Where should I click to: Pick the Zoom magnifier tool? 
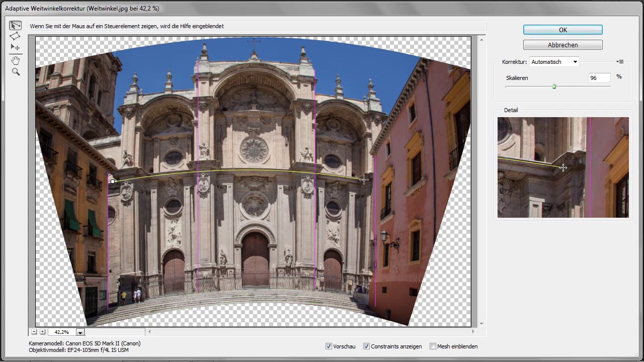[16, 72]
